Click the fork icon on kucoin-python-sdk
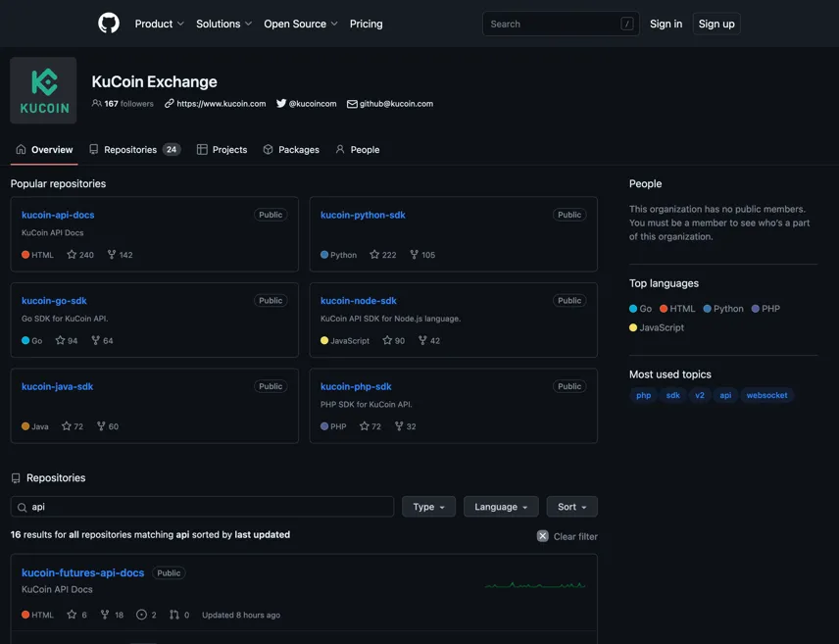Image resolution: width=839 pixels, height=644 pixels. click(415, 255)
